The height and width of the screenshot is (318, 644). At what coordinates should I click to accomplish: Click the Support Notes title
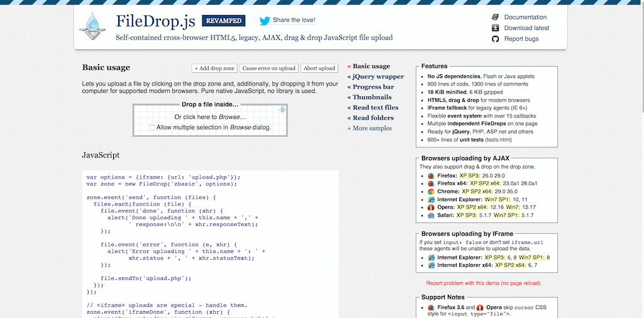click(443, 297)
